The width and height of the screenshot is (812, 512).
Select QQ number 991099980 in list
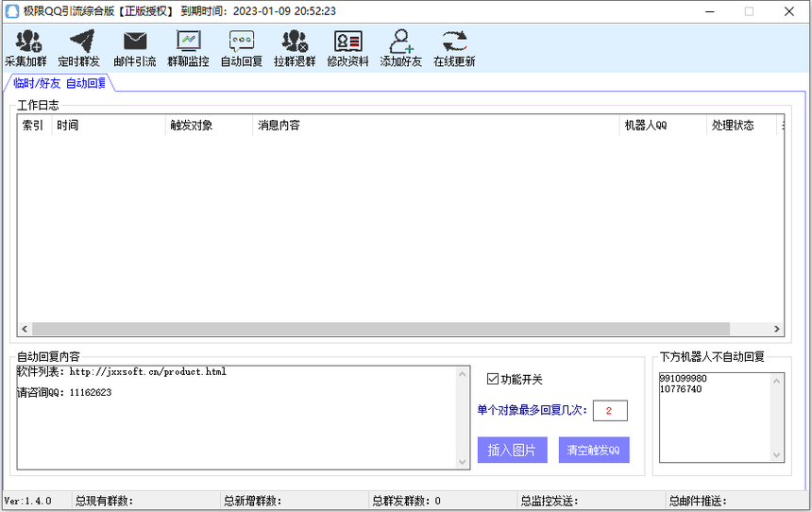(684, 378)
